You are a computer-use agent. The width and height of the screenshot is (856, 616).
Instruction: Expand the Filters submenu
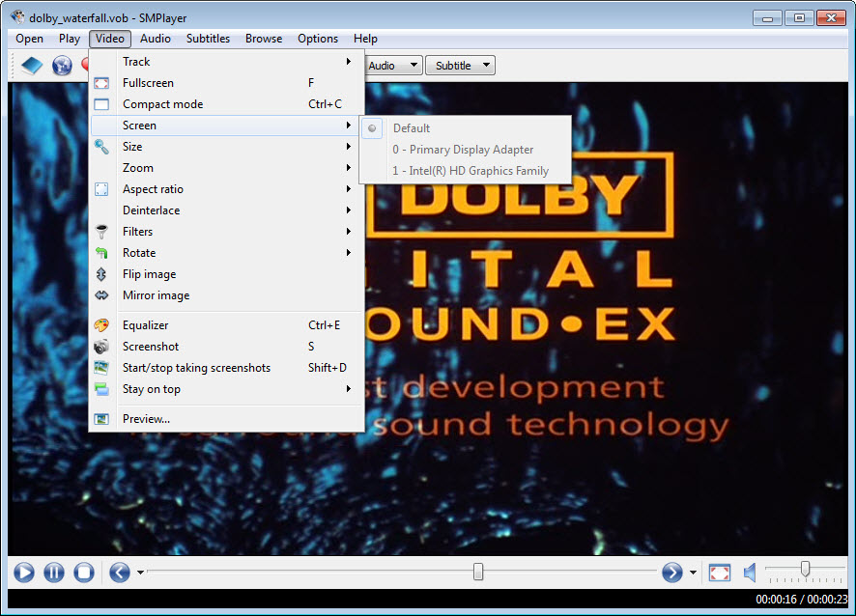pyautogui.click(x=226, y=232)
